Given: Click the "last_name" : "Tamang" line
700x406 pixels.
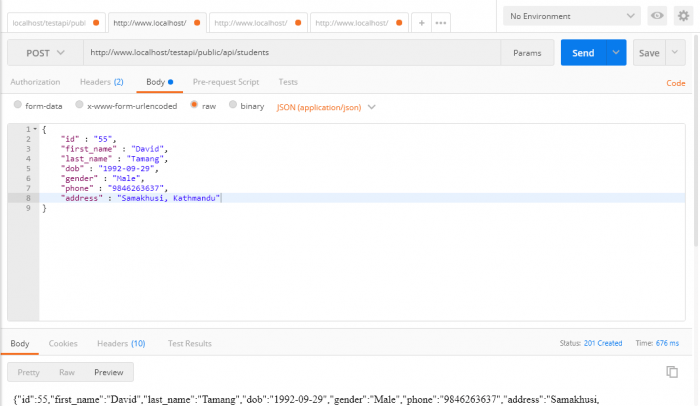Looking at the screenshot, I should pos(114,159).
